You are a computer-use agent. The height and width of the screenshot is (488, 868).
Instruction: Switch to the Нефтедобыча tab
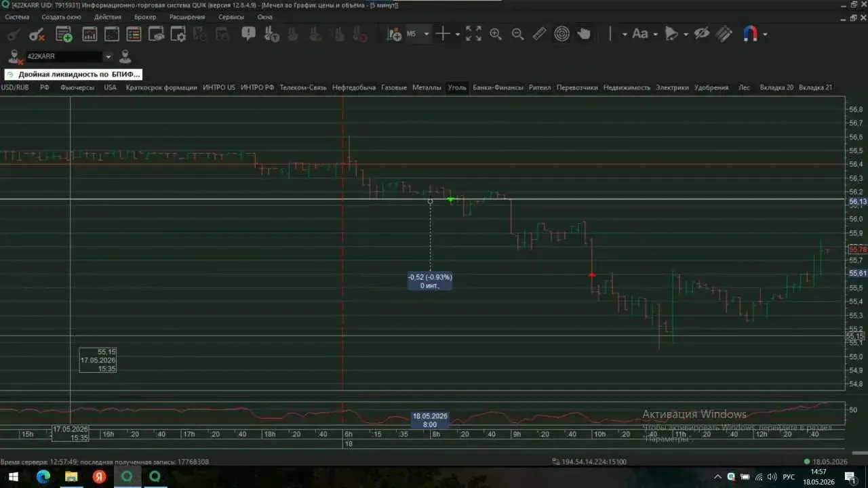354,87
